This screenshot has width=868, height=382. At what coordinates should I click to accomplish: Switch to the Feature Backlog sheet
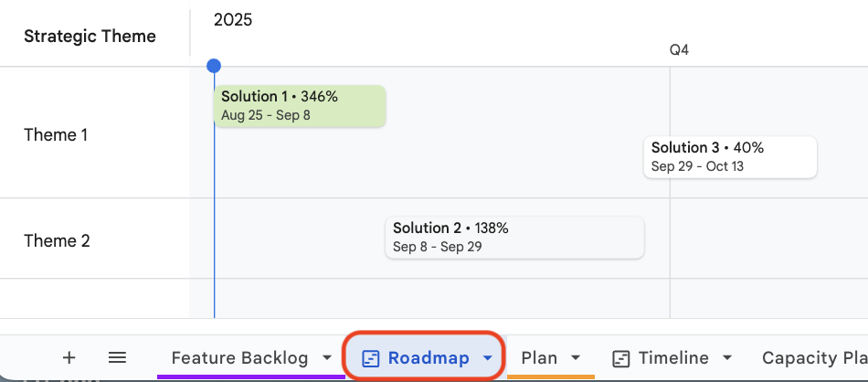tap(239, 358)
